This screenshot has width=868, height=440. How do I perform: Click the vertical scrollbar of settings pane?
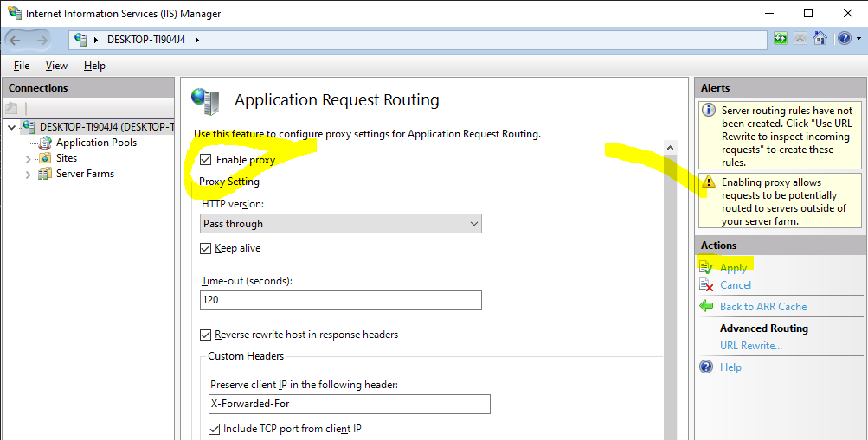[670, 298]
